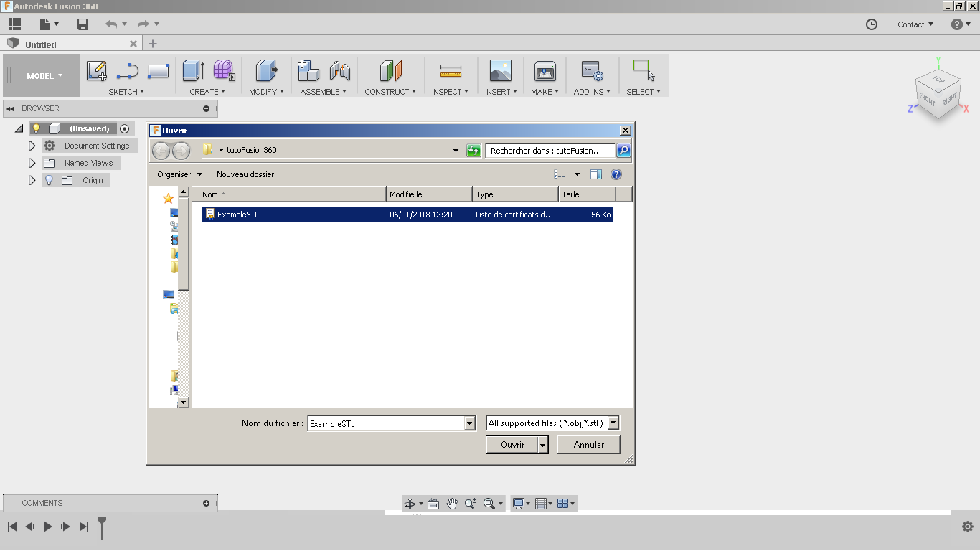
Task: Open the CREATE menu
Action: 207,92
